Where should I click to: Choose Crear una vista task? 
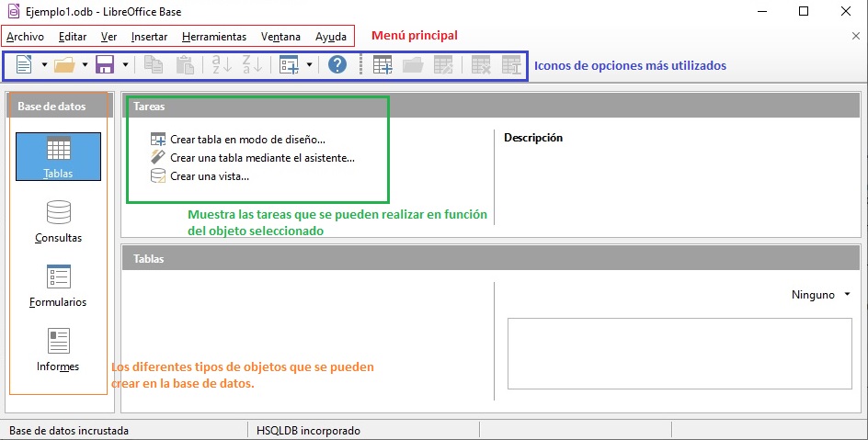click(200, 176)
